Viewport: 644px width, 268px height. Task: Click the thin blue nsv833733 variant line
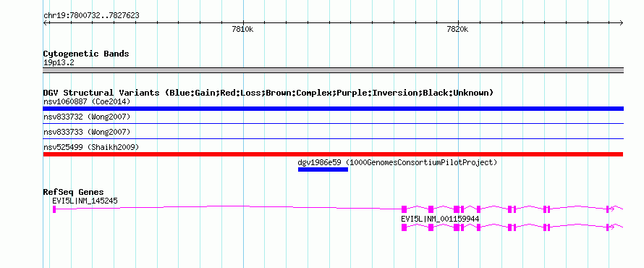click(333, 138)
